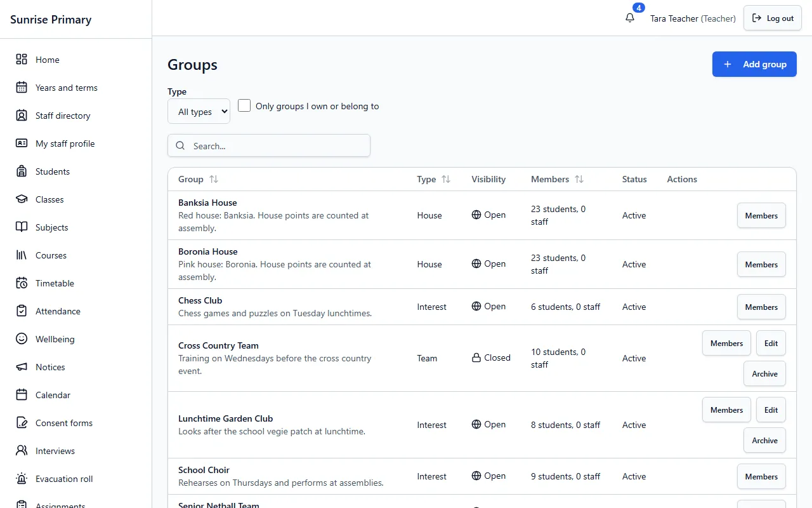Click the Staff directory icon
This screenshot has height=508, width=812.
coord(22,116)
